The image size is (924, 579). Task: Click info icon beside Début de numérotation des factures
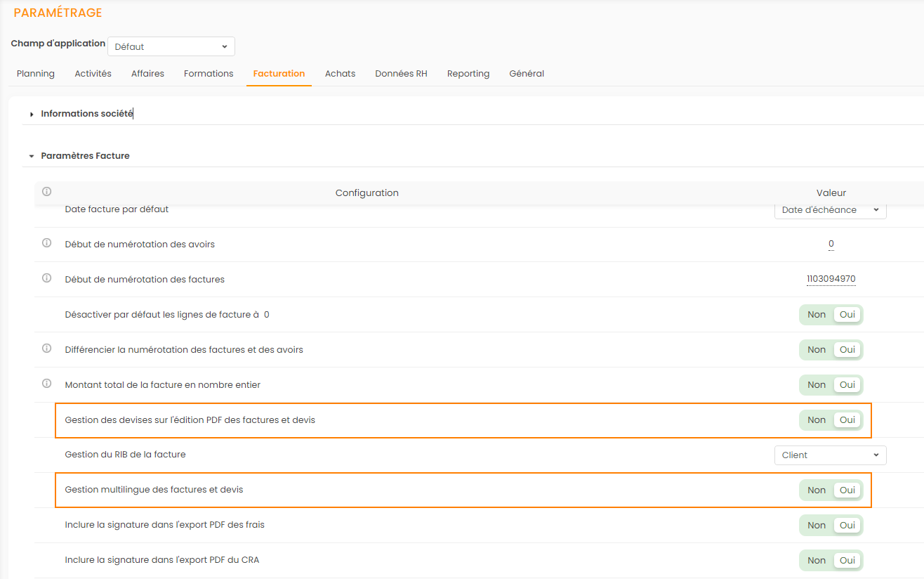coord(47,278)
